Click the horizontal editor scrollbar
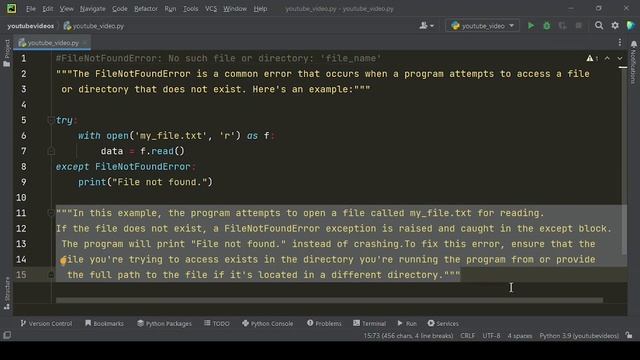Screen dimensions: 640x360 click(x=329, y=300)
